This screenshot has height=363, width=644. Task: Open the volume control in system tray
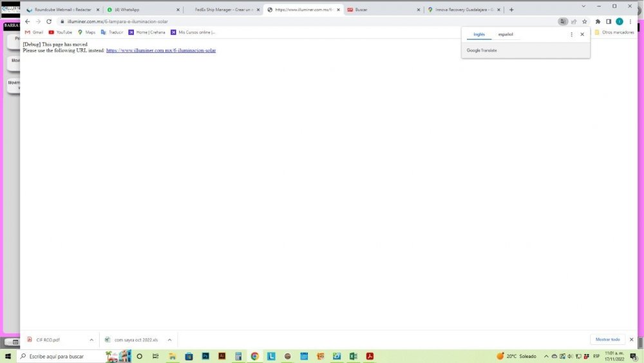tap(570, 357)
